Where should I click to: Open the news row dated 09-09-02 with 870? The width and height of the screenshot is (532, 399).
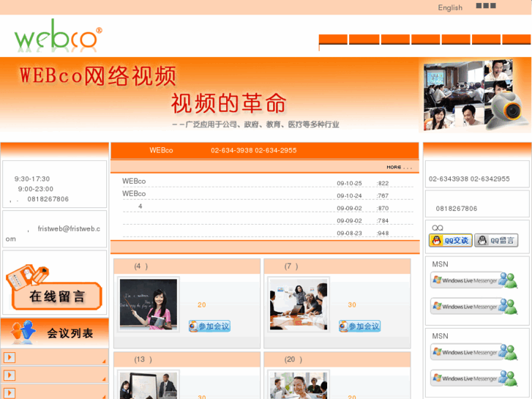(x=268, y=206)
